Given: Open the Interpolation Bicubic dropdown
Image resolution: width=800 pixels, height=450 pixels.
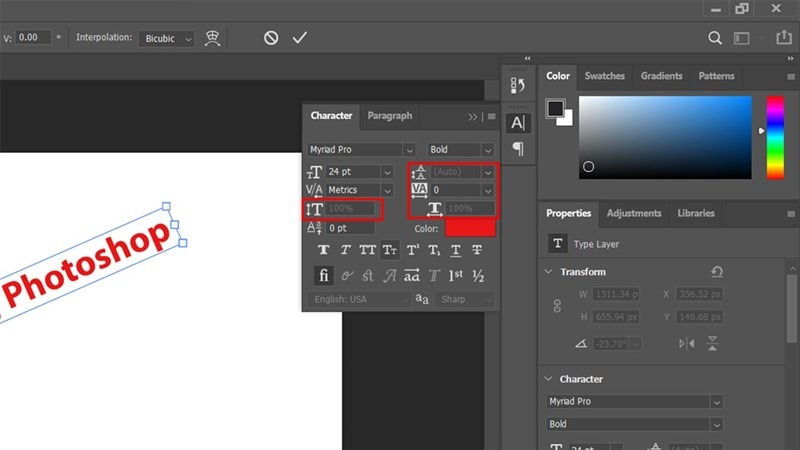Looking at the screenshot, I should click(166, 39).
